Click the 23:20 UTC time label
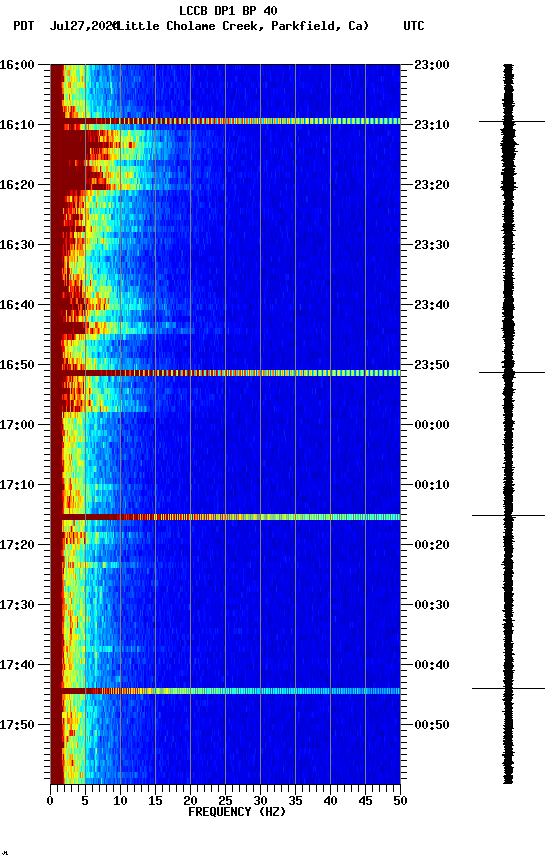The image size is (552, 864). pyautogui.click(x=432, y=185)
